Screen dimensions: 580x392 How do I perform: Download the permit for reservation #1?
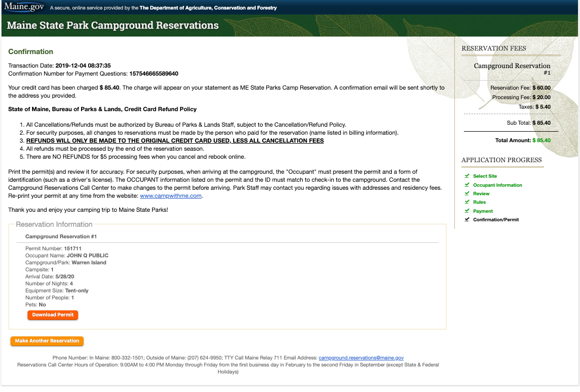[x=53, y=315]
